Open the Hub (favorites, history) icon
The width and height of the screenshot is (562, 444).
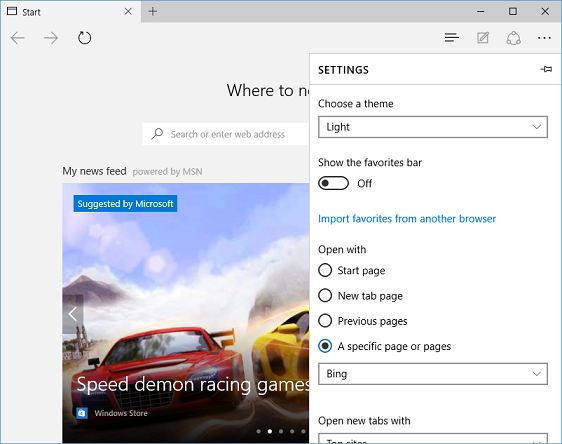(x=452, y=38)
